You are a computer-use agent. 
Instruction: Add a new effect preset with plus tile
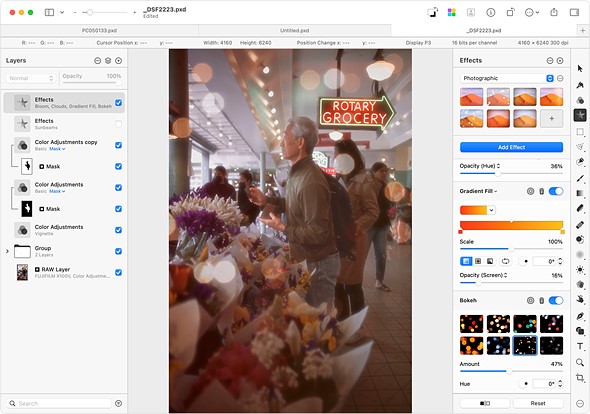pyautogui.click(x=551, y=119)
